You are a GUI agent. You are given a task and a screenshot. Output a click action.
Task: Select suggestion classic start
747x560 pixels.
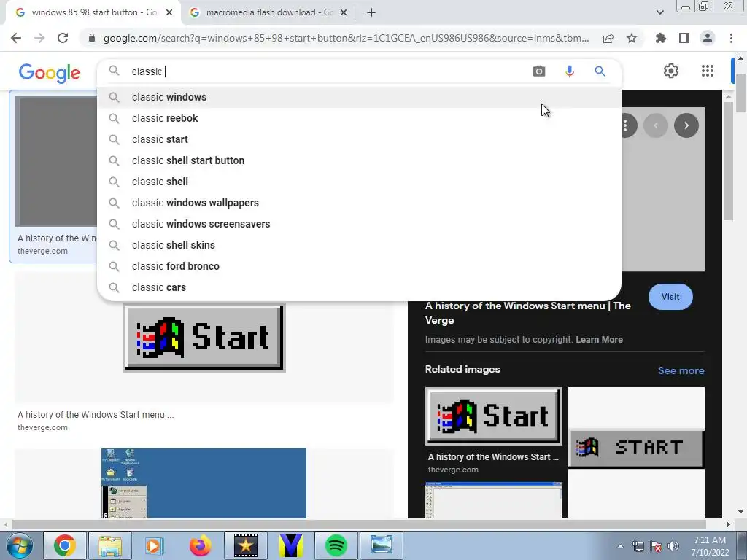click(x=359, y=139)
